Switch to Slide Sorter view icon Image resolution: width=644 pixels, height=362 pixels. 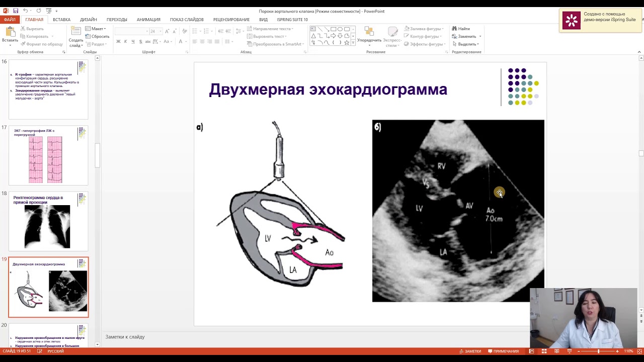(x=544, y=351)
